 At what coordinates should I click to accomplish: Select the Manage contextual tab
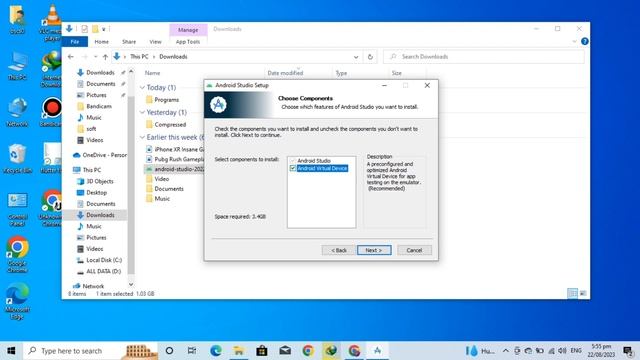click(188, 30)
